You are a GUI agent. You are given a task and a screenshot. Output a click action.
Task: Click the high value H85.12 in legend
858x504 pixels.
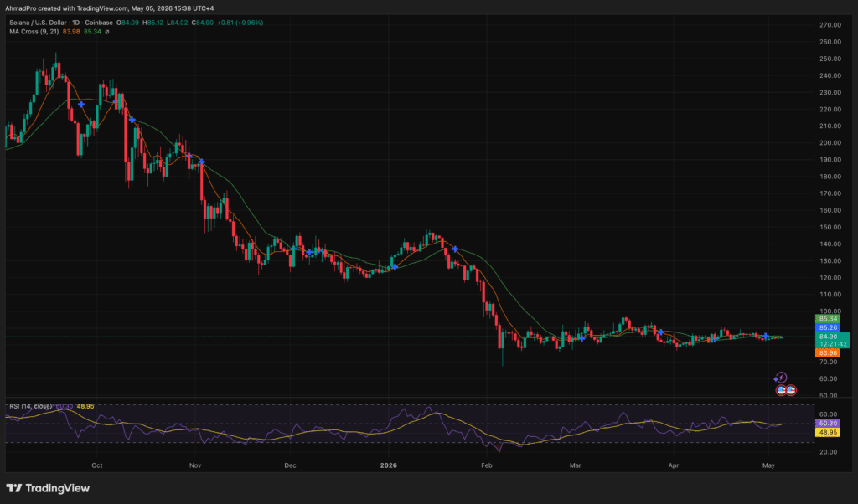coord(152,23)
